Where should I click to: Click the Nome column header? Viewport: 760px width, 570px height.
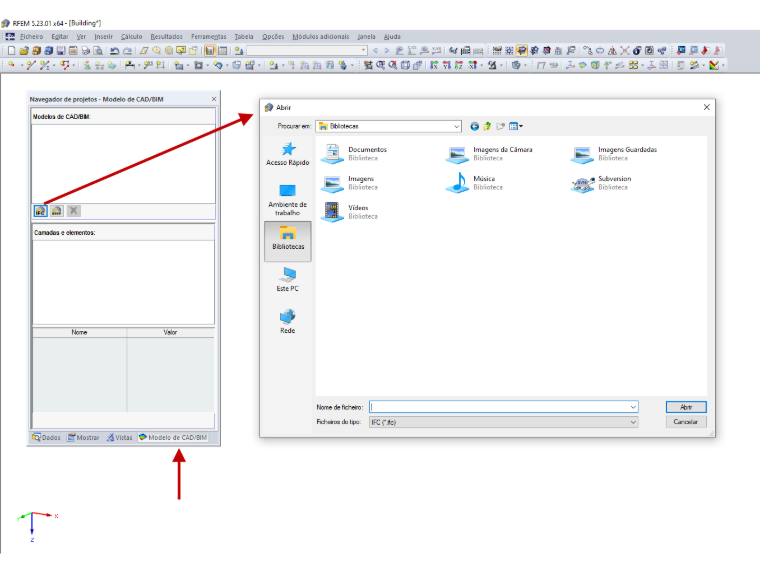[x=79, y=332]
